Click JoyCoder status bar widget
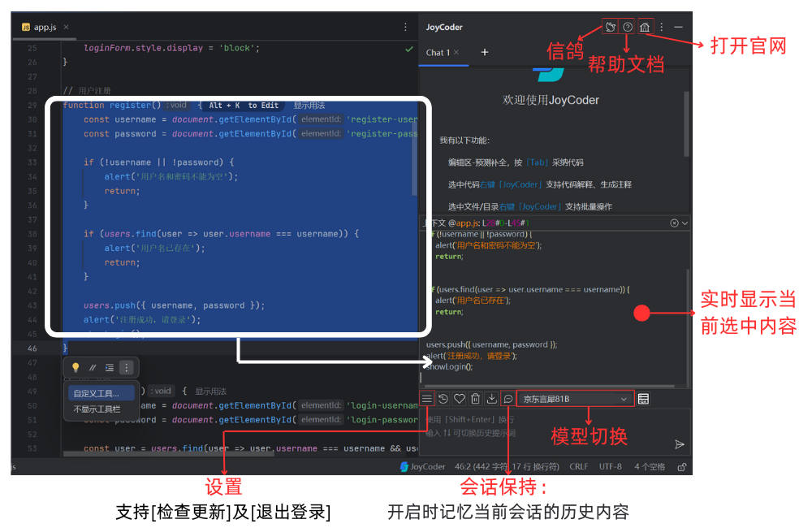This screenshot has width=812, height=528. tap(422, 467)
